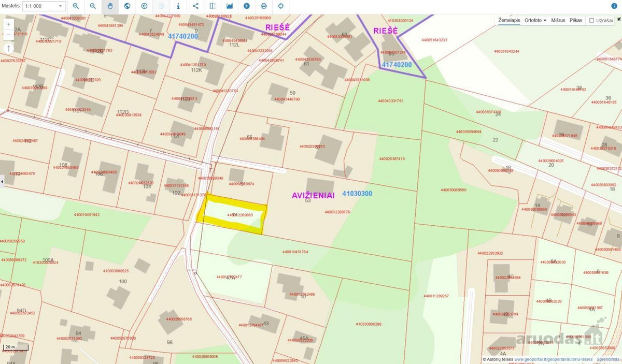Click parcel number 440050089580

pos(454,190)
